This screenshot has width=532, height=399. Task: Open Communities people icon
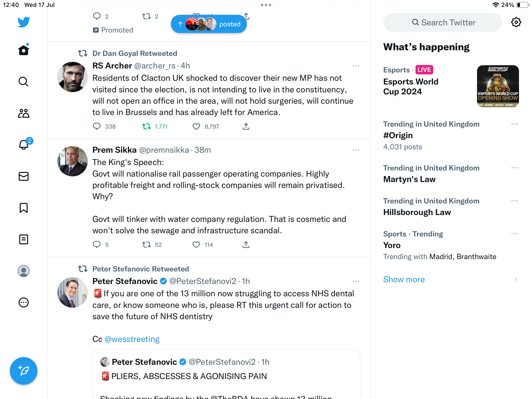[x=24, y=113]
